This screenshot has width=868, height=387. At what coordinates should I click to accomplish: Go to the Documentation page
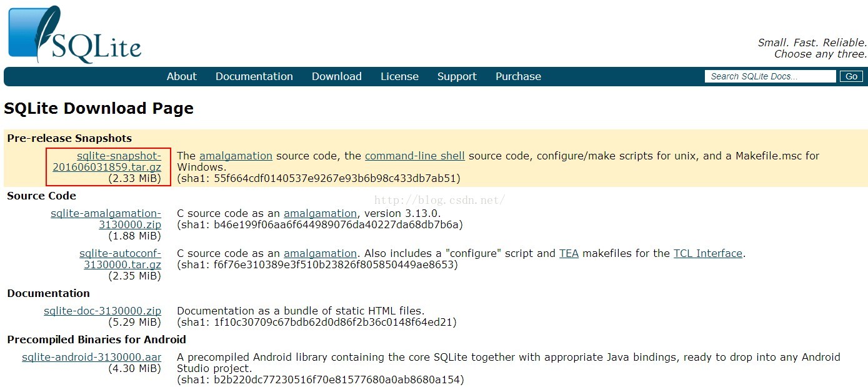pyautogui.click(x=254, y=76)
